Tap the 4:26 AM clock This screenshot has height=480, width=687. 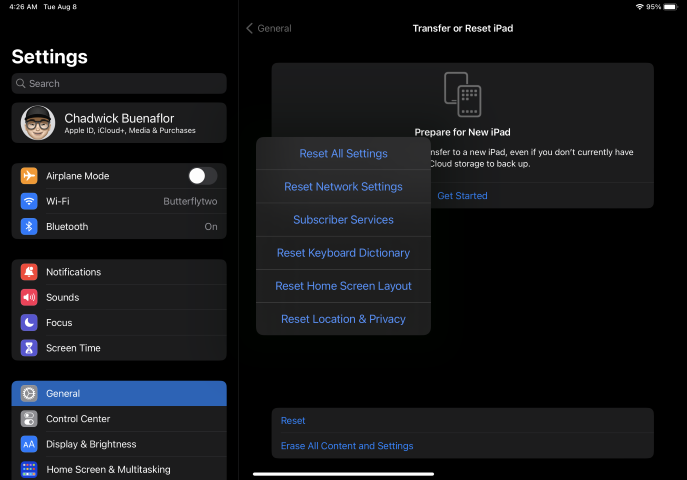click(23, 7)
